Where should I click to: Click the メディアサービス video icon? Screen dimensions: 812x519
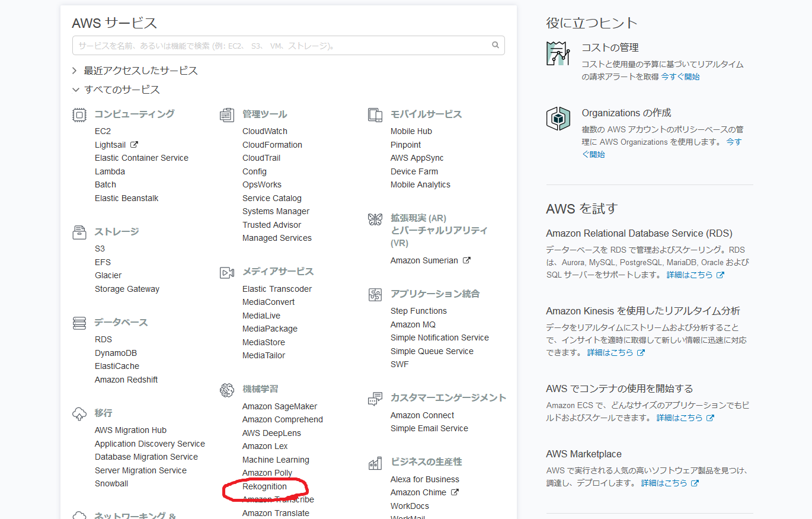tap(227, 272)
